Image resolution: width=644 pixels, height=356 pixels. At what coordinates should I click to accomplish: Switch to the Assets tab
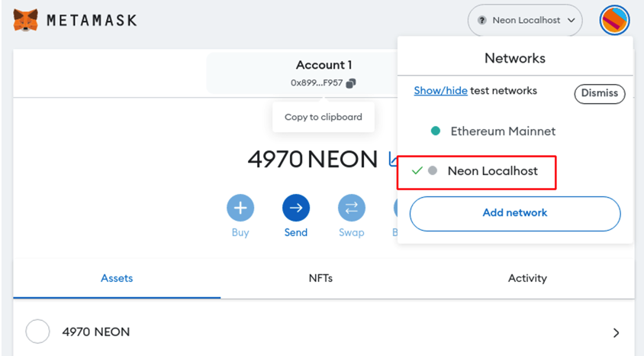(117, 278)
